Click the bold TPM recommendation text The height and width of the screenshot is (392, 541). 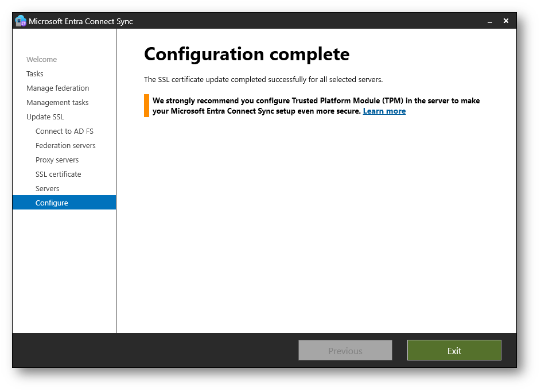coord(316,106)
